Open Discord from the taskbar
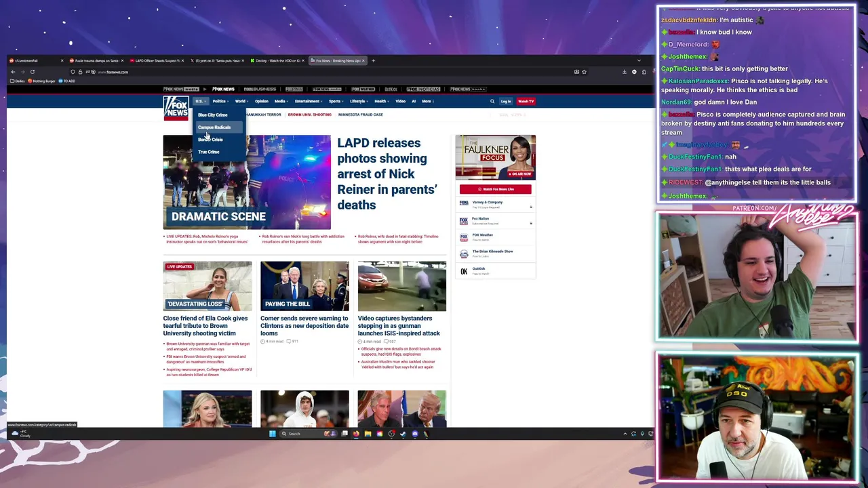 point(415,434)
